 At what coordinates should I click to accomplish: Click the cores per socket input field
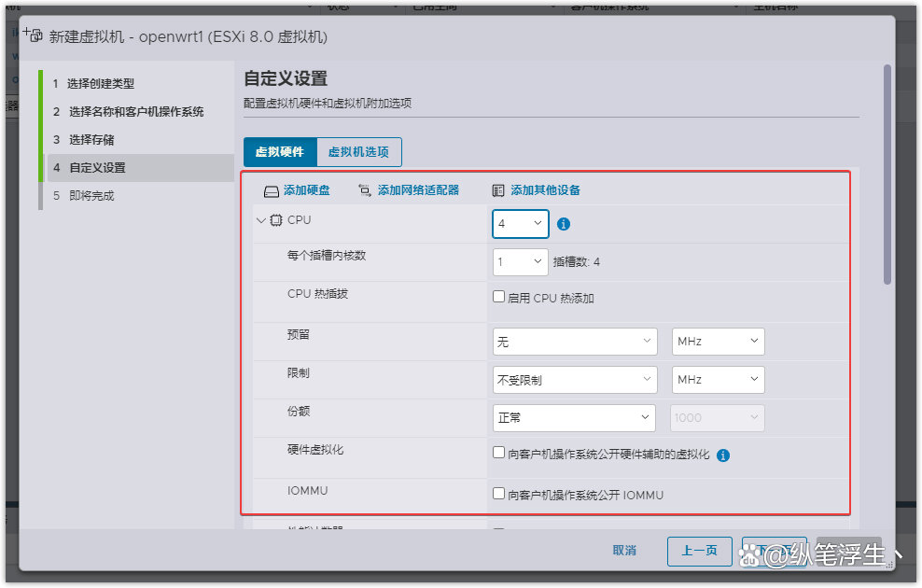click(x=520, y=261)
